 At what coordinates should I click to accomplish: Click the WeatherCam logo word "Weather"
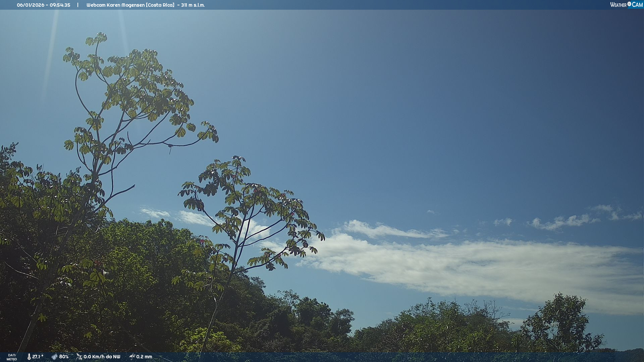(618, 5)
